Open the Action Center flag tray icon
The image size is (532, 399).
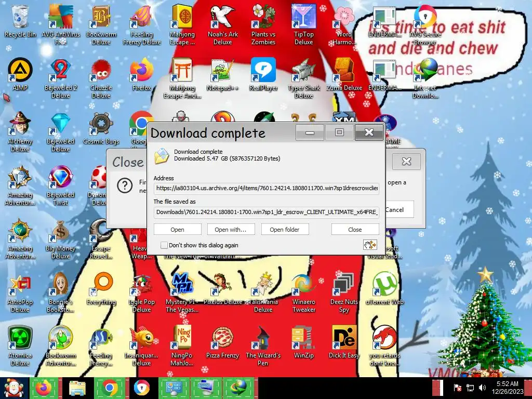coord(458,388)
